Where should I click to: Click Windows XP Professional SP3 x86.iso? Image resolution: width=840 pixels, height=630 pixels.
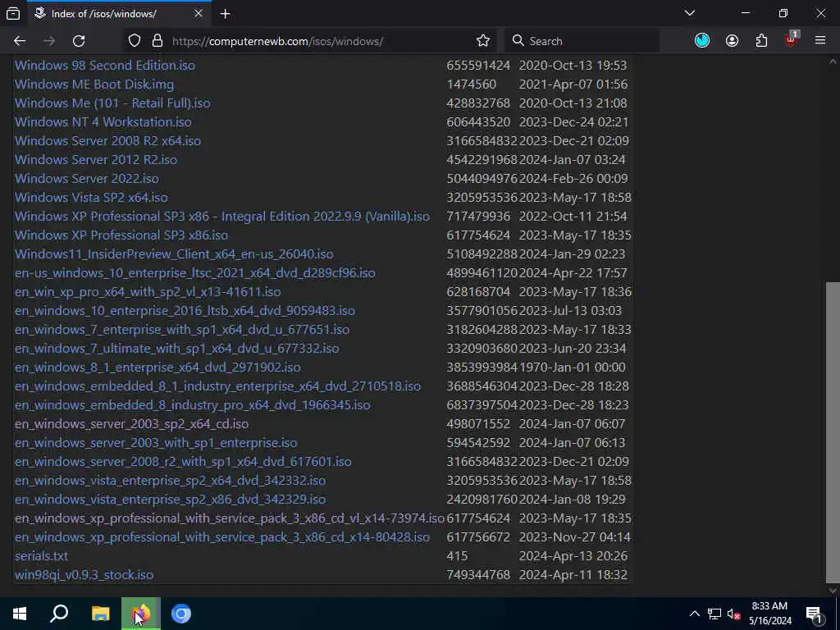(x=121, y=235)
